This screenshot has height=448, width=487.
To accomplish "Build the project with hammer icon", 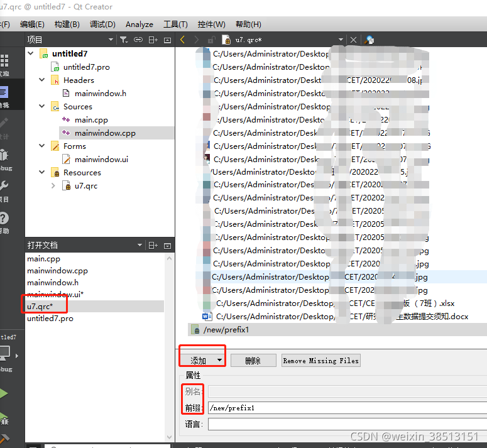I will click(4, 439).
